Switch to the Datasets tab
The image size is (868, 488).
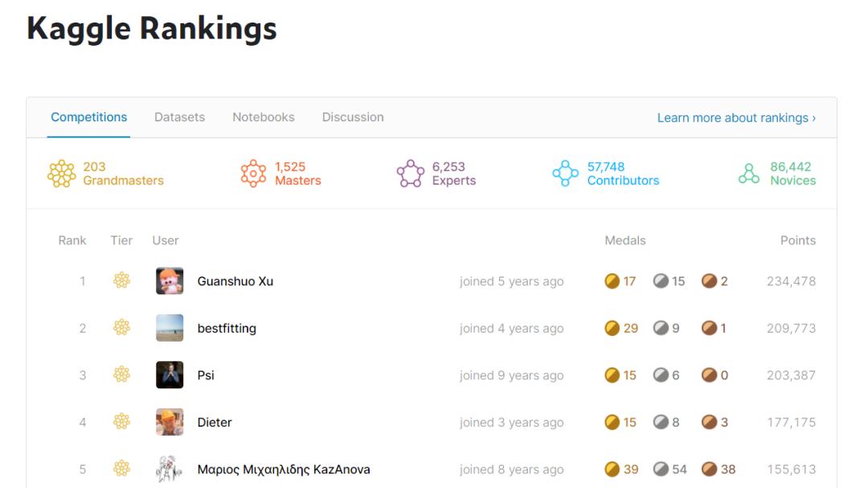pos(179,117)
